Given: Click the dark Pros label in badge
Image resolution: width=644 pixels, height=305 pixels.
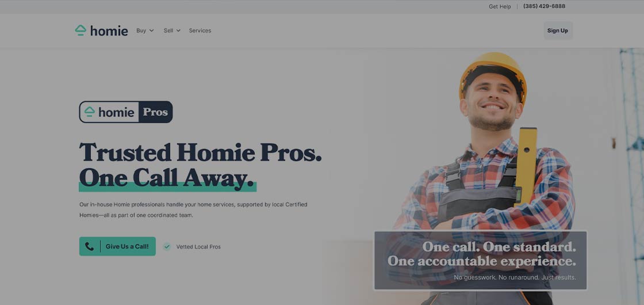Looking at the screenshot, I should 155,112.
